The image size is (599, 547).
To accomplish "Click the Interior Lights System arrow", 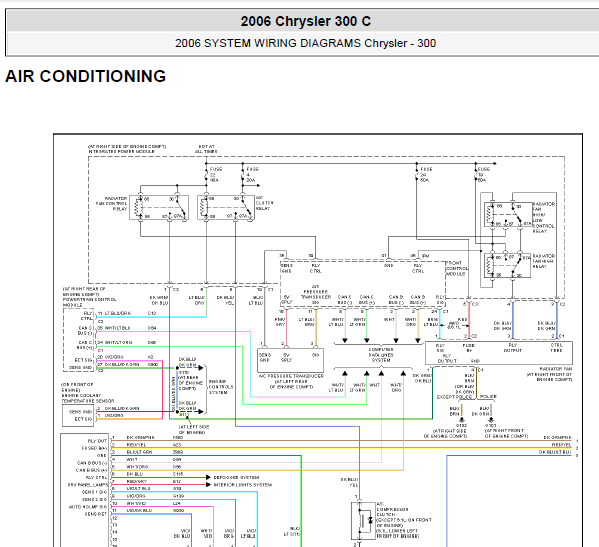I will (x=208, y=485).
